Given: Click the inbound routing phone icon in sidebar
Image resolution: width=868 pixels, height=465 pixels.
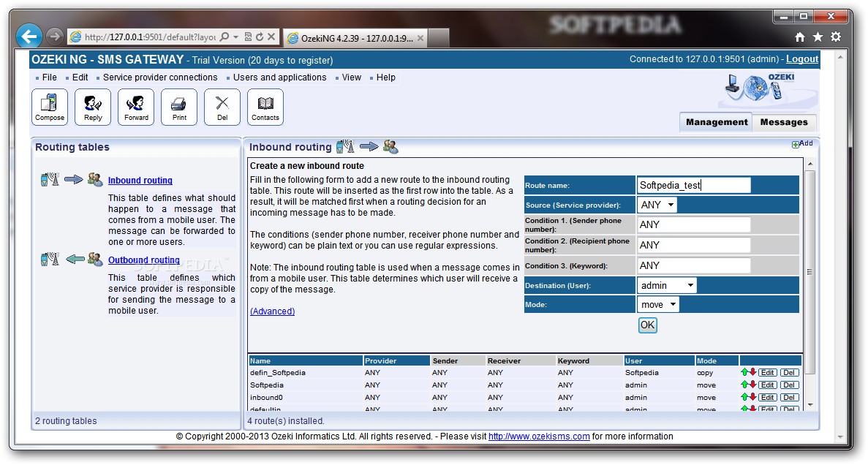Looking at the screenshot, I should (50, 179).
